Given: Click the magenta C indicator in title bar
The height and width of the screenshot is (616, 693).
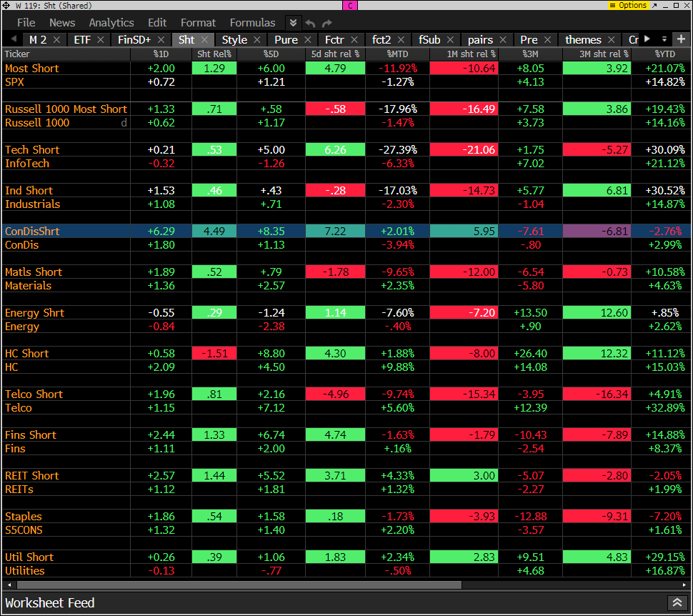Looking at the screenshot, I should click(349, 5).
